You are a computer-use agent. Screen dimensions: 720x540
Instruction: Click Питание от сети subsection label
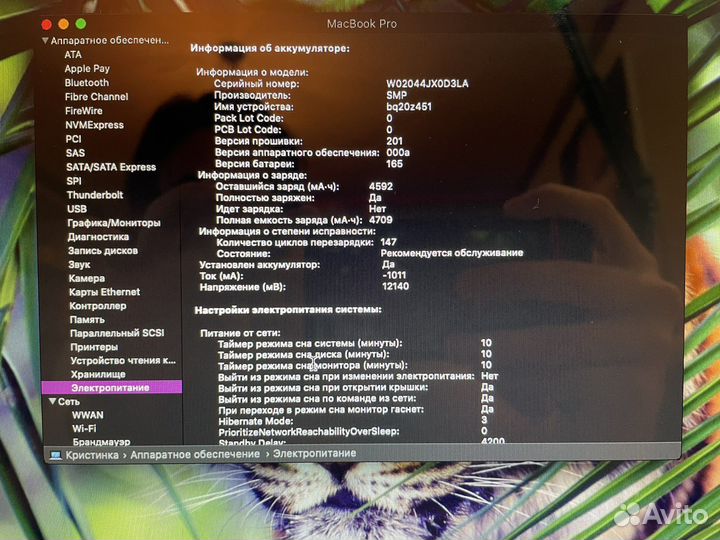click(x=240, y=333)
